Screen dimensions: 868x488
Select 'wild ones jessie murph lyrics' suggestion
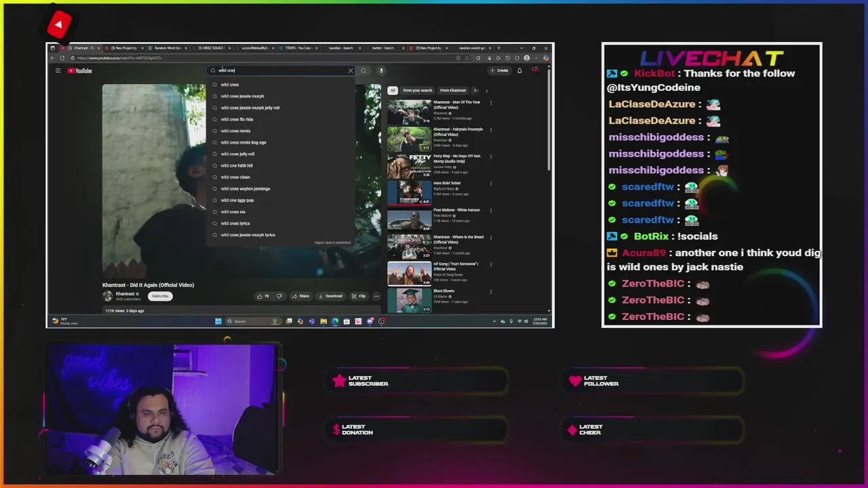point(280,235)
